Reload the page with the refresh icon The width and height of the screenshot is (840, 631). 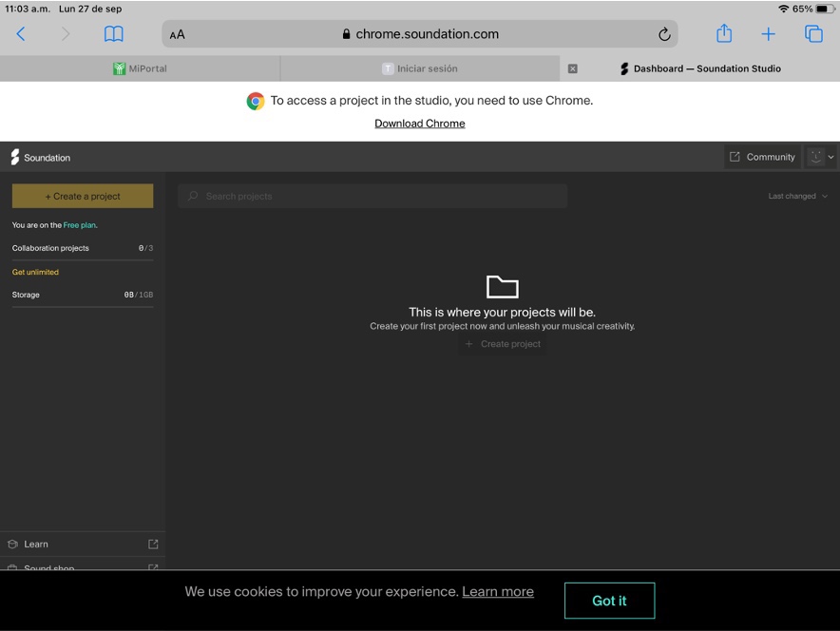tap(664, 34)
